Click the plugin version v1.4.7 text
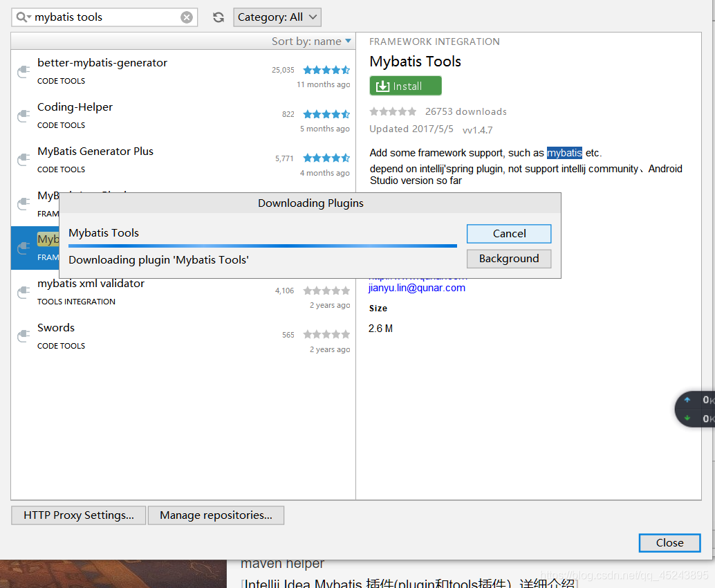Image resolution: width=715 pixels, height=588 pixels. tap(477, 130)
